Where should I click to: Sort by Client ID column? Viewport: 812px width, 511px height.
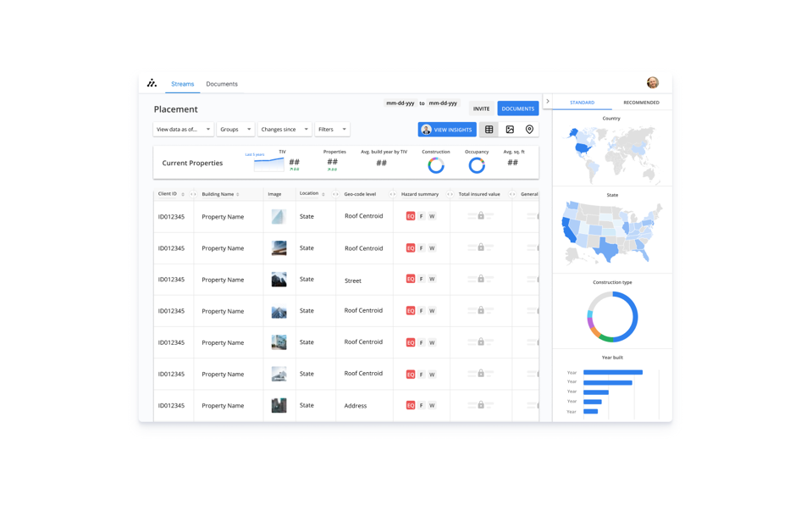click(183, 194)
